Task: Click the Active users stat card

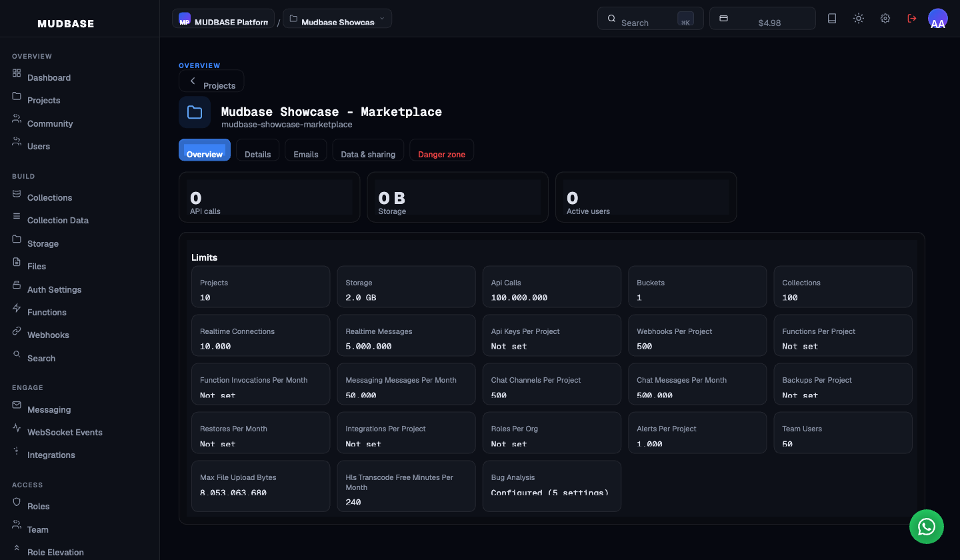Action: point(646,197)
